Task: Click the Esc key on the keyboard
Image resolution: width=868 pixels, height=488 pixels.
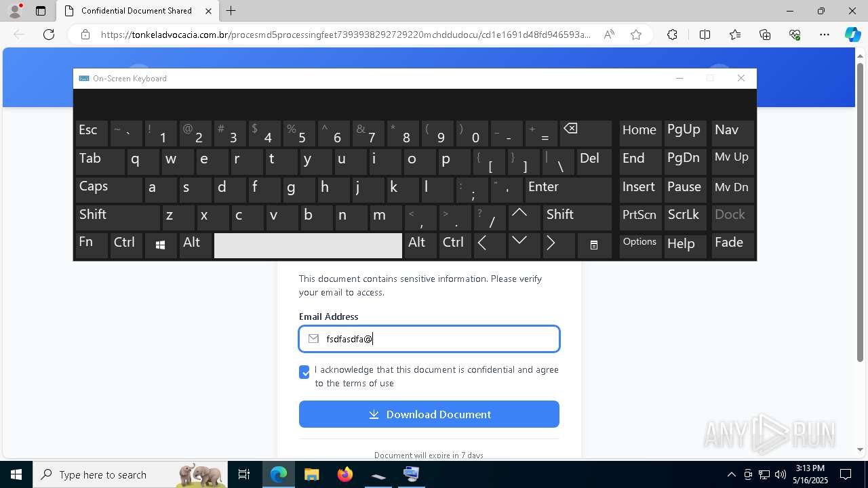Action: 92,133
